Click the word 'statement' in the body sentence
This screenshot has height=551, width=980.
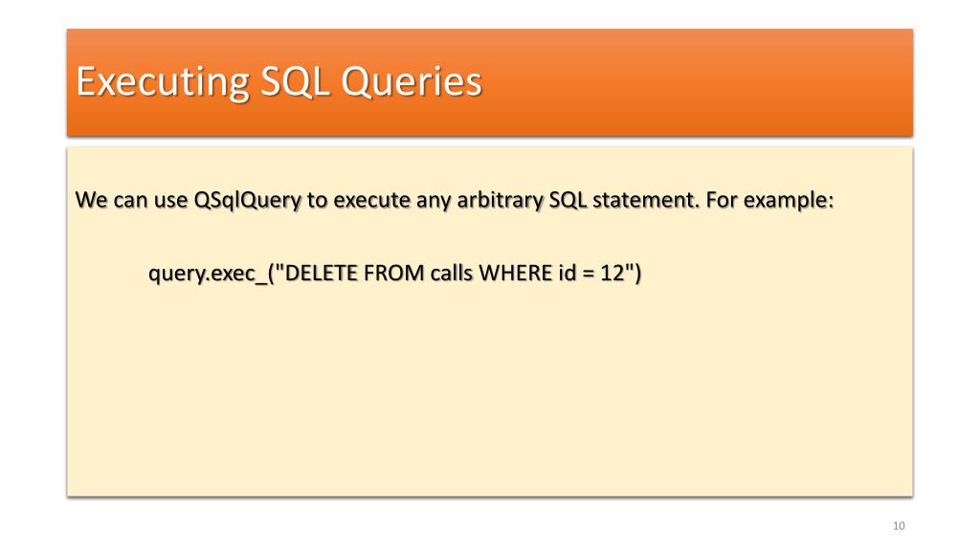tap(643, 201)
